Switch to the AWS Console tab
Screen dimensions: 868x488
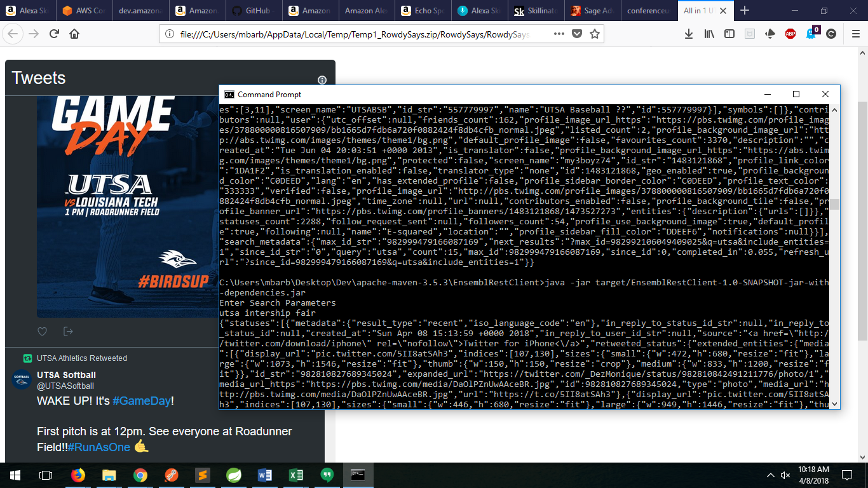pos(84,11)
